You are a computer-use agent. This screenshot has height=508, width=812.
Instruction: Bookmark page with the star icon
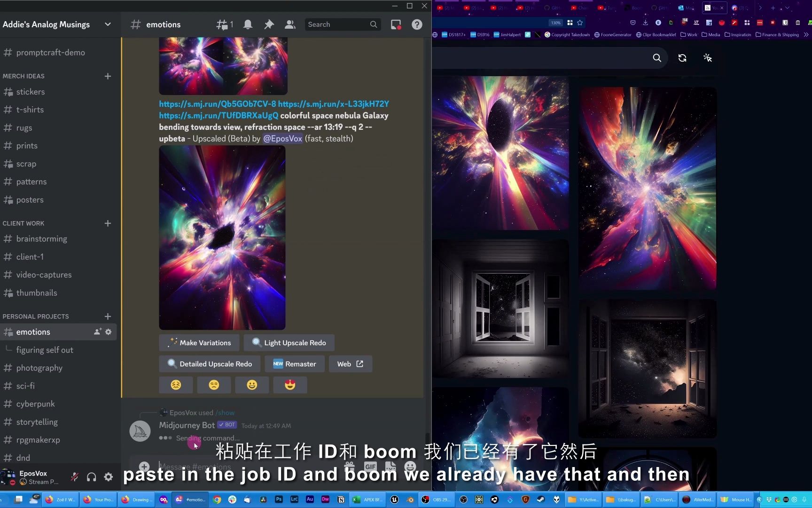pyautogui.click(x=580, y=23)
